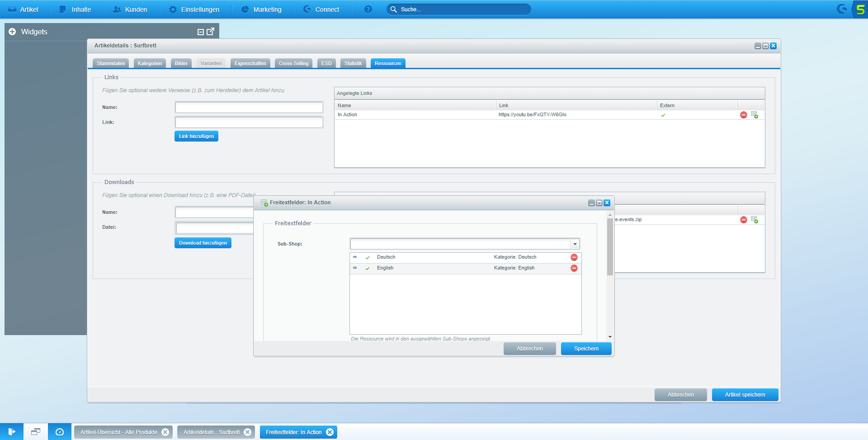Click the Freitextfelder dialog scrollbar up arrow

point(610,215)
